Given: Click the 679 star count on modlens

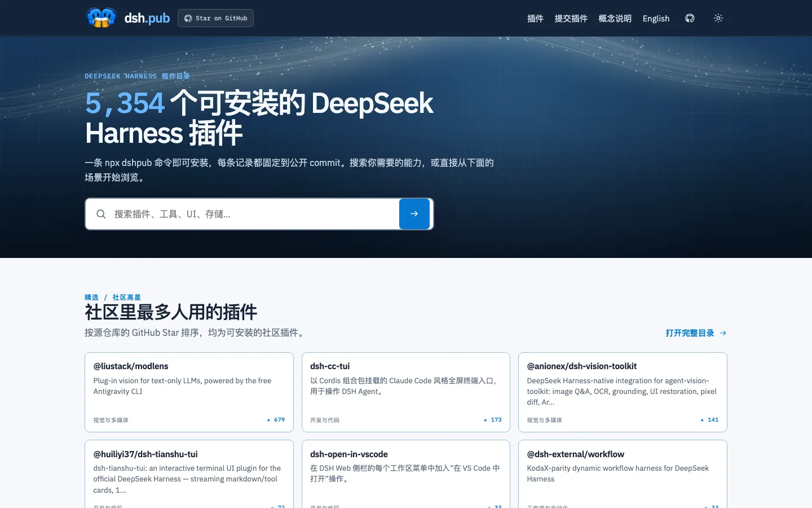Looking at the screenshot, I should point(276,420).
